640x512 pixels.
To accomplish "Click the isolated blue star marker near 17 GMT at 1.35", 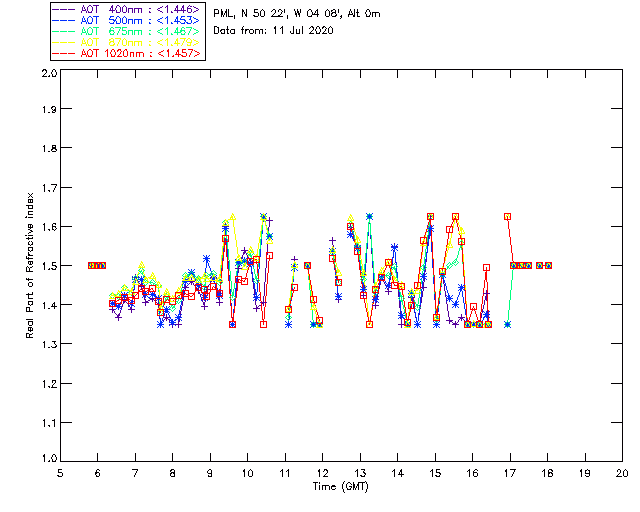I will click(x=507, y=325).
